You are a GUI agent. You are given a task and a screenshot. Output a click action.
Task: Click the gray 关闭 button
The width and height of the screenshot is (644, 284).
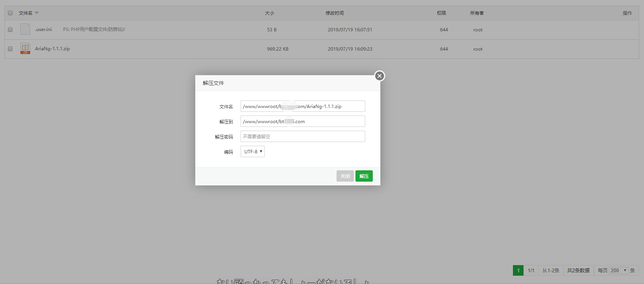point(345,176)
